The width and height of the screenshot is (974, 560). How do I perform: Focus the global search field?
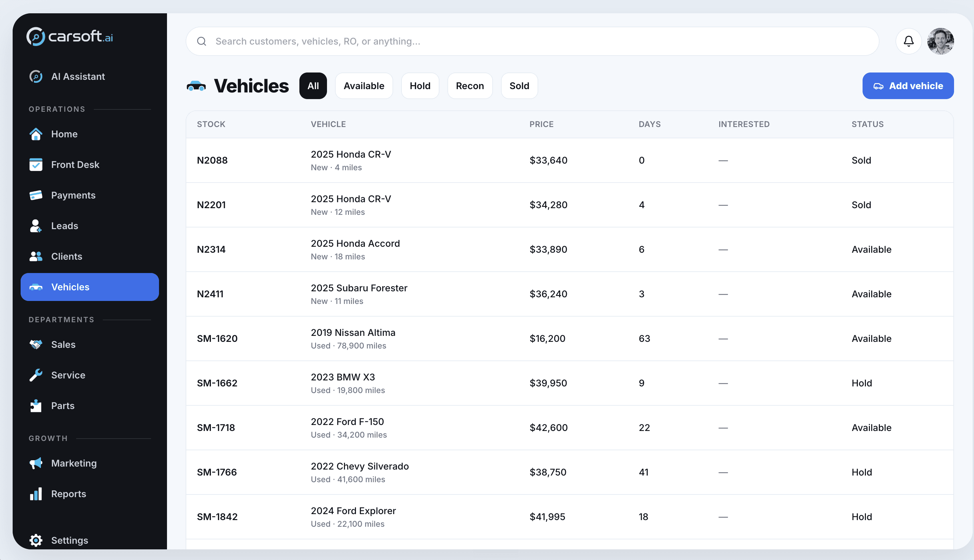point(532,41)
